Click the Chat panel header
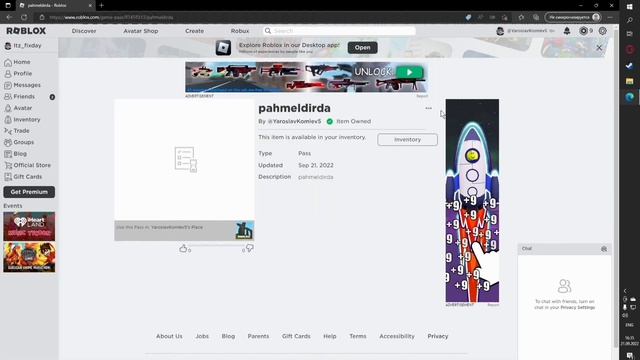This screenshot has width=640, height=360. click(x=564, y=249)
